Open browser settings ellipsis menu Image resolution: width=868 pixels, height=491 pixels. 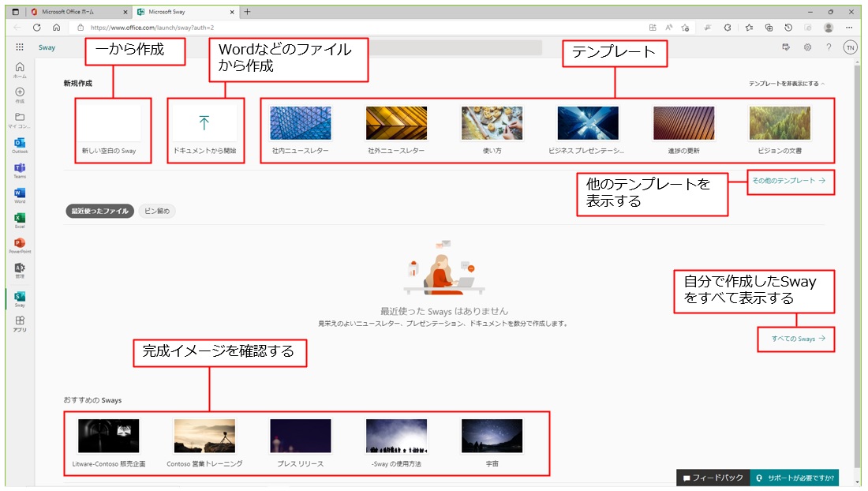[x=849, y=27]
